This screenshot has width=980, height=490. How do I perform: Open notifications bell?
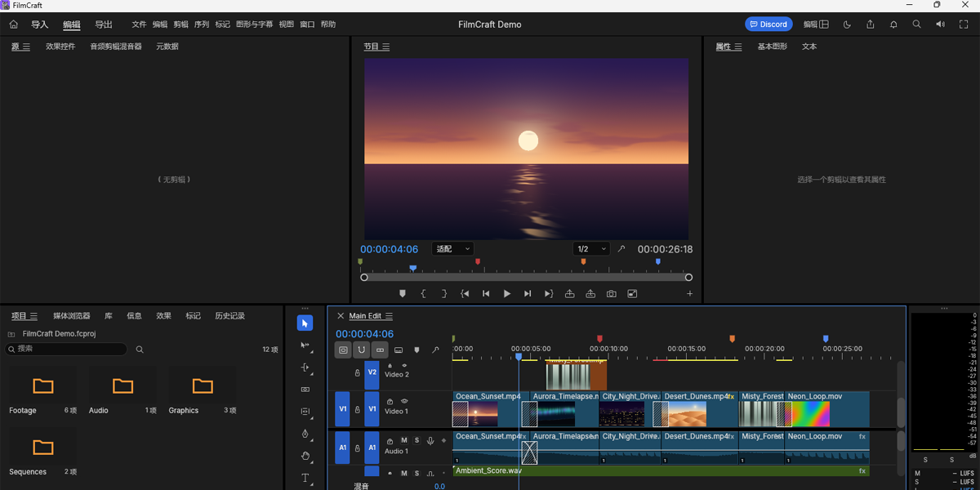coord(893,24)
